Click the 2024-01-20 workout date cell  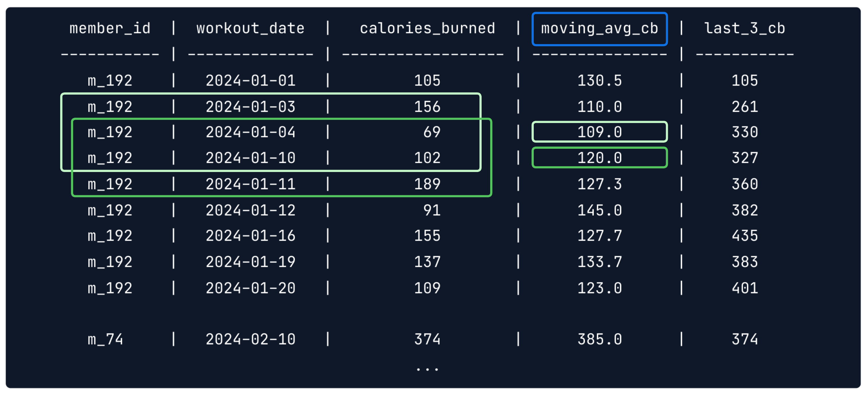click(250, 288)
